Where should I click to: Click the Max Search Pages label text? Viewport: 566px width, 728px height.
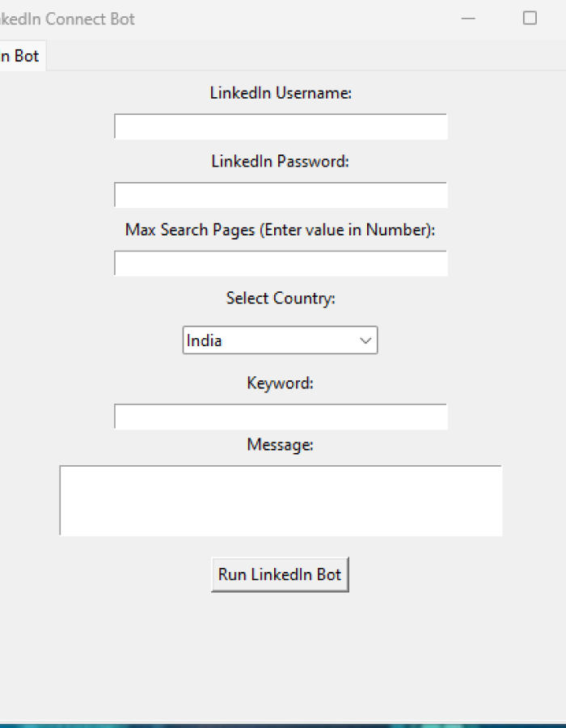[280, 230]
